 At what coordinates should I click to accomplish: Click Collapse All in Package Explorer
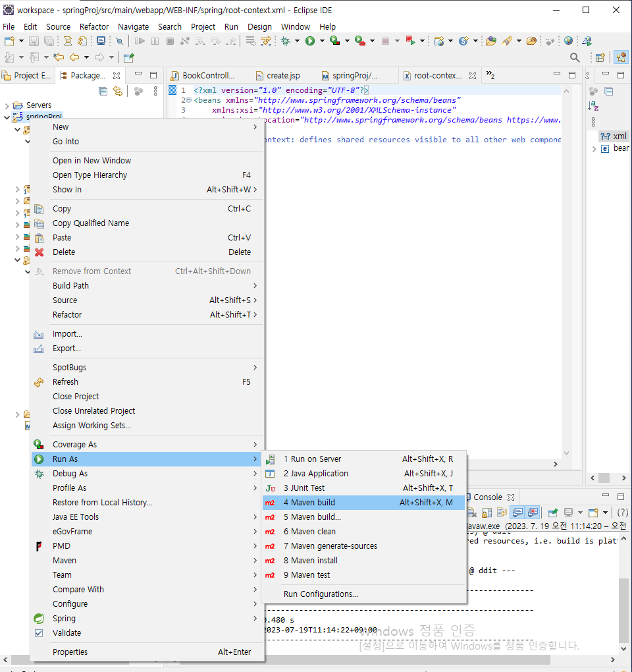tap(103, 91)
